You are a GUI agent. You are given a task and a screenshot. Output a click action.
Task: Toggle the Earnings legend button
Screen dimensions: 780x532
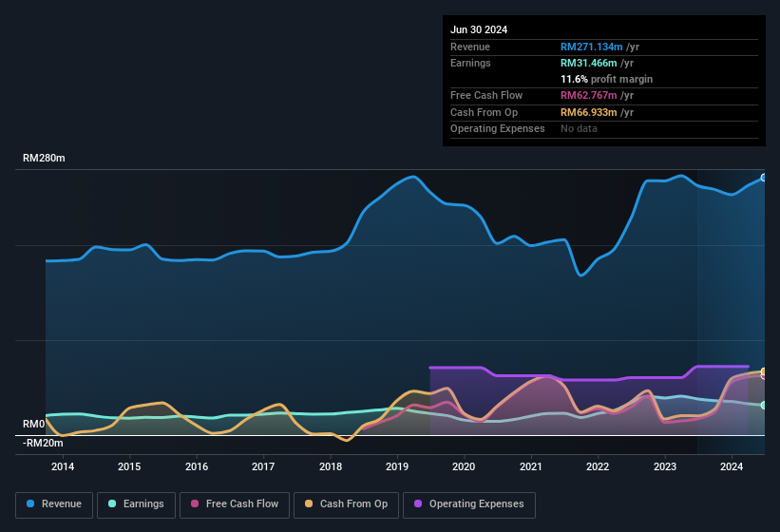[136, 504]
